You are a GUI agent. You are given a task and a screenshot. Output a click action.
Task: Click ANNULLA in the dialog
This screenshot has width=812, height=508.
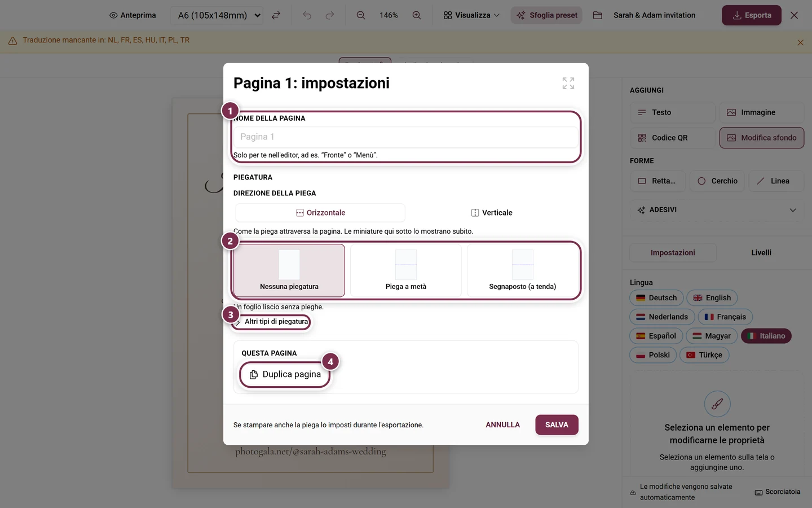(x=503, y=425)
